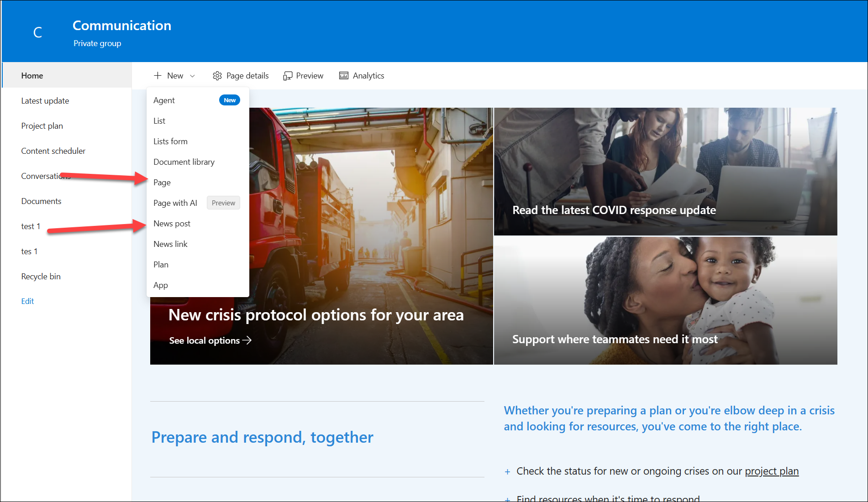This screenshot has width=868, height=502.
Task: Select Page from the New menu
Action: pyautogui.click(x=162, y=183)
